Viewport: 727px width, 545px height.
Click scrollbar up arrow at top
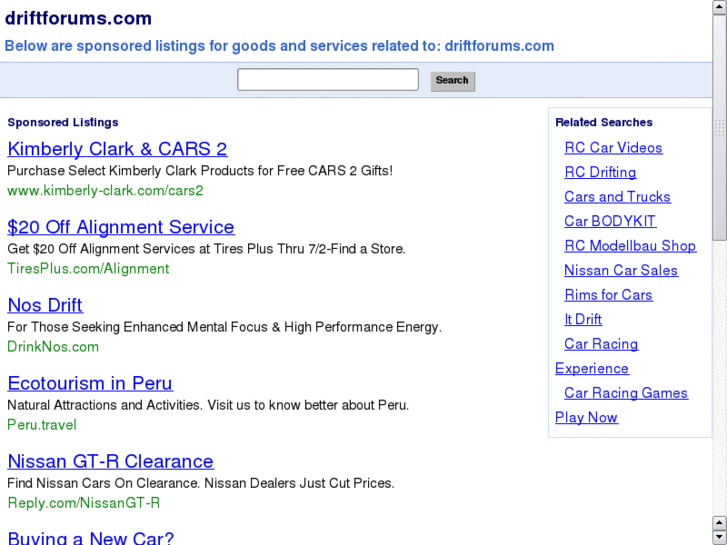[719, 7]
